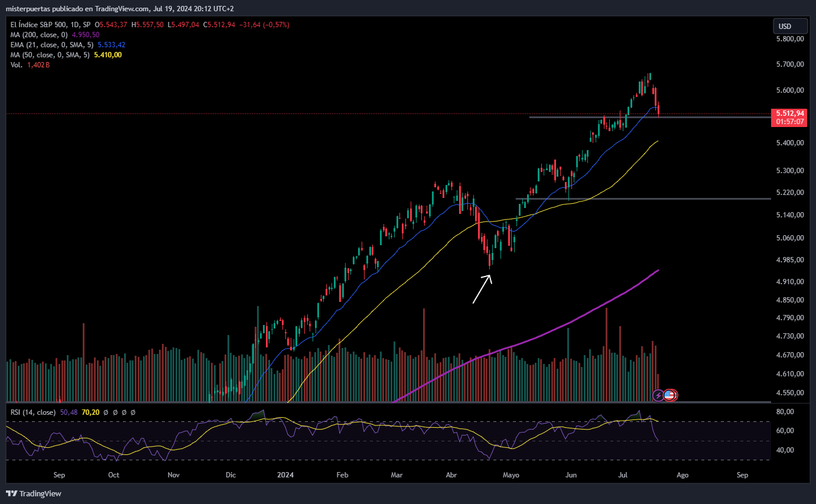Screen dimensions: 816x504
Task: Click the 4.670,00 price axis label
Action: (x=790, y=355)
